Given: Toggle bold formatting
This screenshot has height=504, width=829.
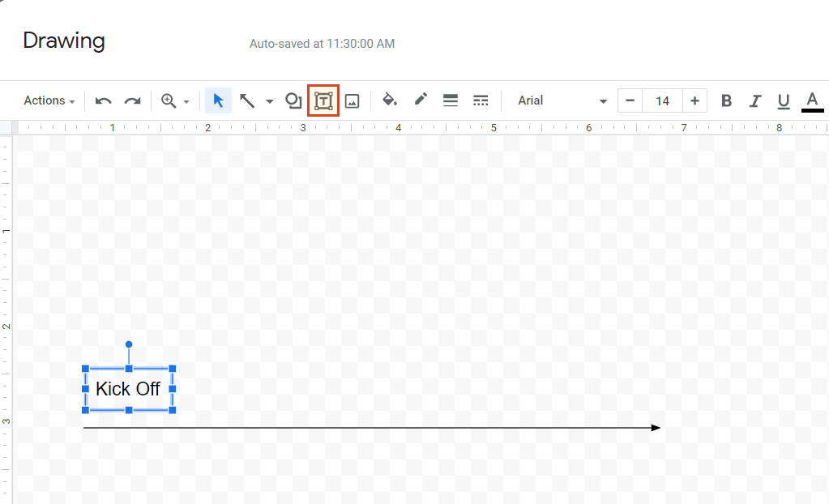Looking at the screenshot, I should click(726, 100).
